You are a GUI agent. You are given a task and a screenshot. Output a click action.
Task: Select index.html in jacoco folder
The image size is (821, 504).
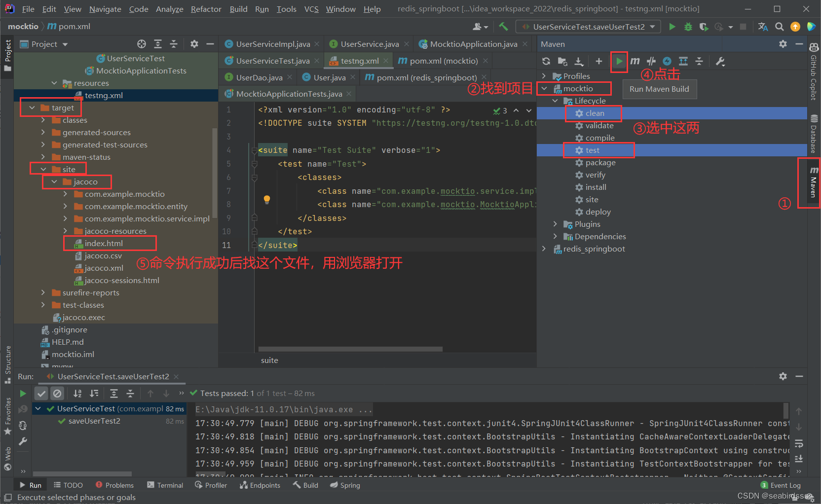(104, 243)
